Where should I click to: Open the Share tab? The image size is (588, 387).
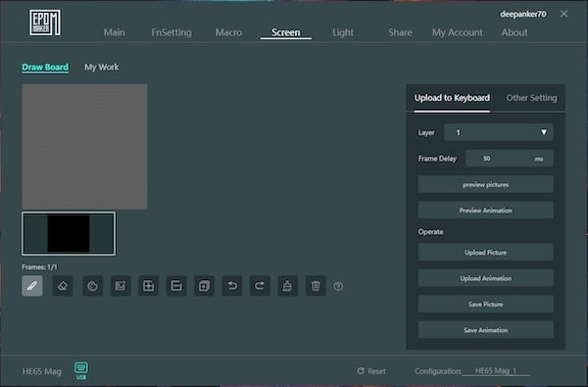click(400, 32)
